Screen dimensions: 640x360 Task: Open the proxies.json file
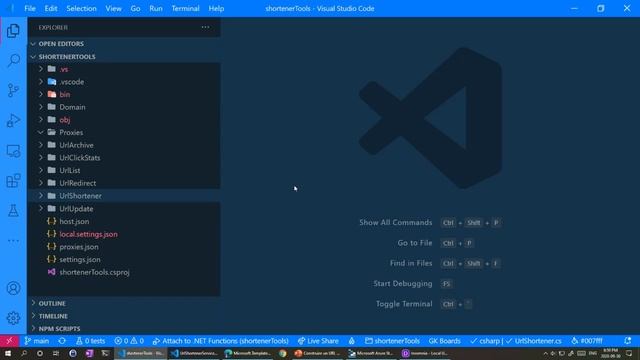click(124, 247)
